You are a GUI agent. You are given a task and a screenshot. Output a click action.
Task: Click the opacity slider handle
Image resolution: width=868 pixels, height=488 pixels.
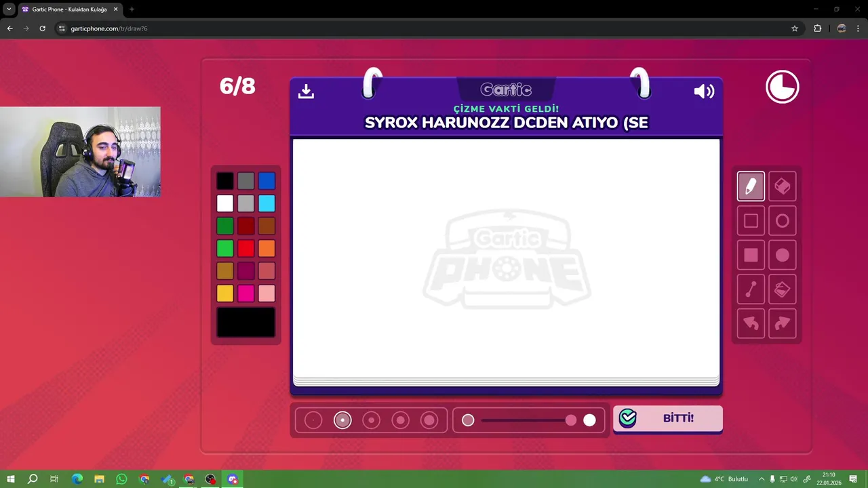[571, 420]
